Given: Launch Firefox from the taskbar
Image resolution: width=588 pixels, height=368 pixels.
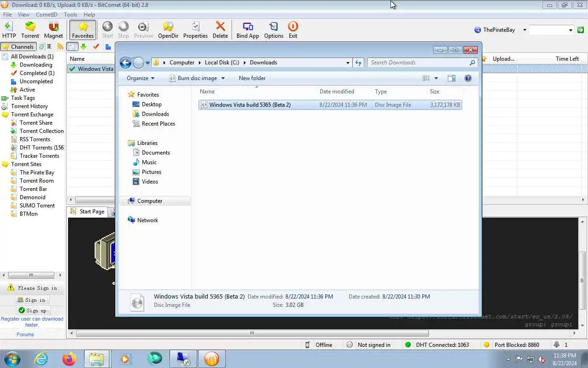Looking at the screenshot, I should (69, 359).
